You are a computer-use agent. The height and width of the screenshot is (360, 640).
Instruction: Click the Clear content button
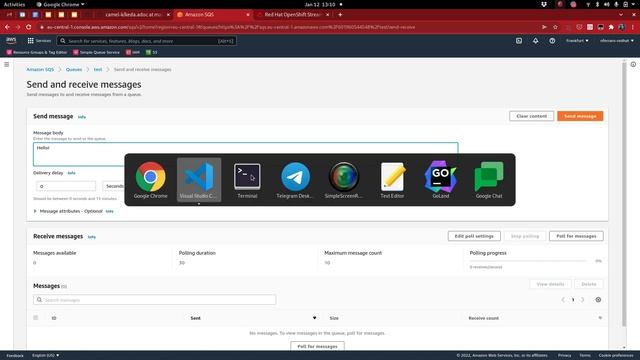531,116
